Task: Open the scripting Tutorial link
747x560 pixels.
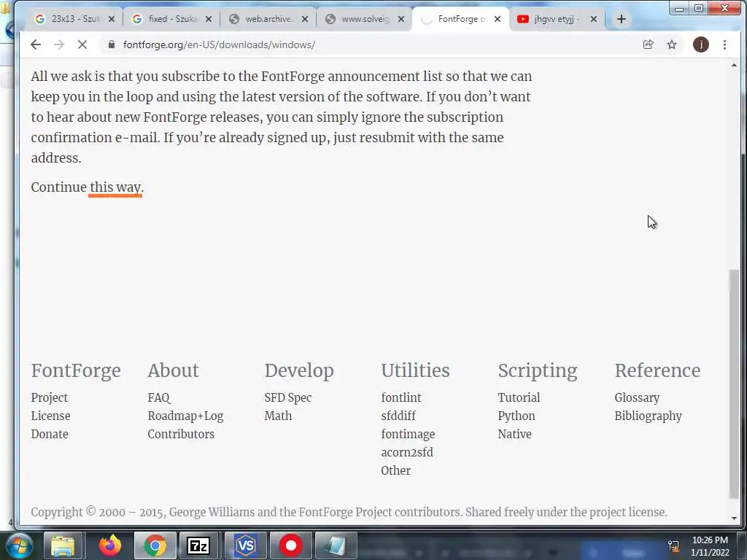Action: [x=519, y=397]
